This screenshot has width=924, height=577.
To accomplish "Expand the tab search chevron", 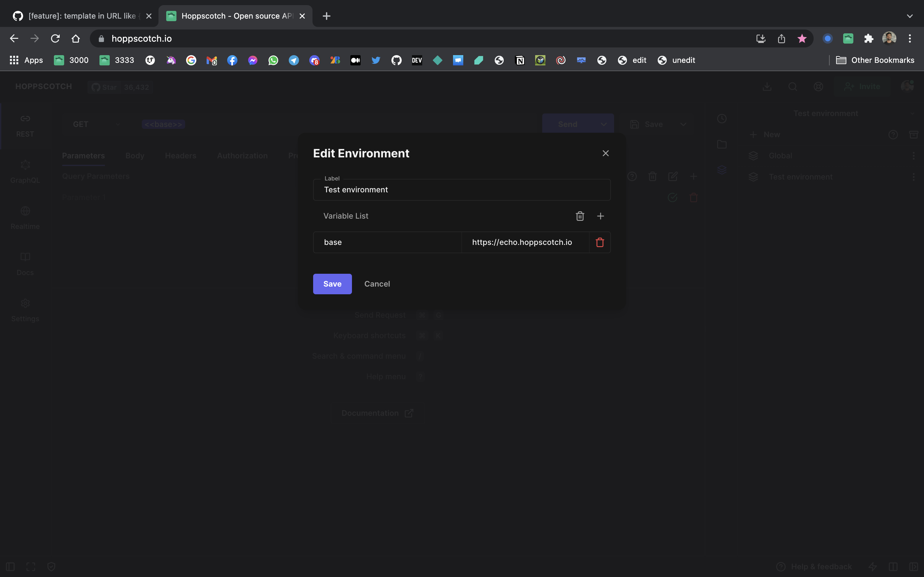I will point(910,16).
